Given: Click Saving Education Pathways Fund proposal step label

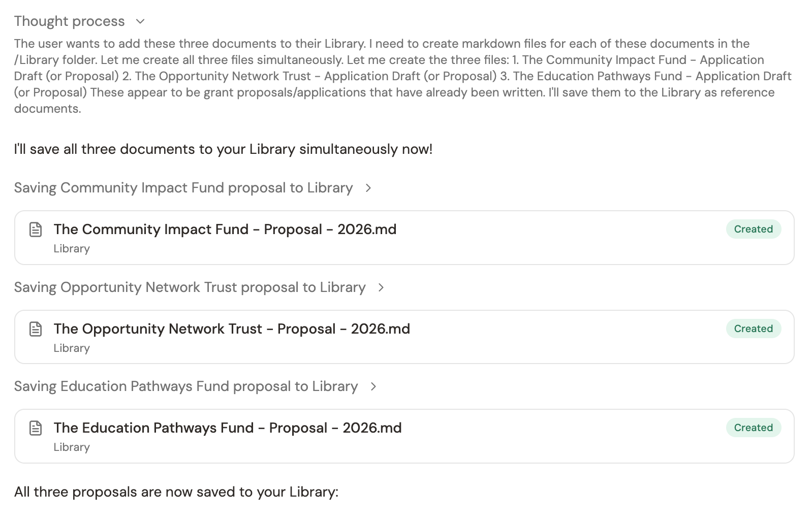Looking at the screenshot, I should (186, 386).
